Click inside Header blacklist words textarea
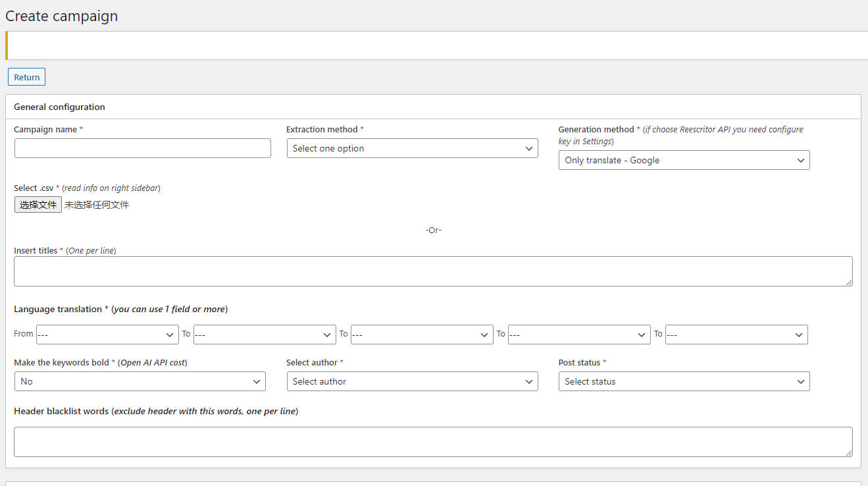Viewport: 868px width, 486px height. pyautogui.click(x=433, y=442)
